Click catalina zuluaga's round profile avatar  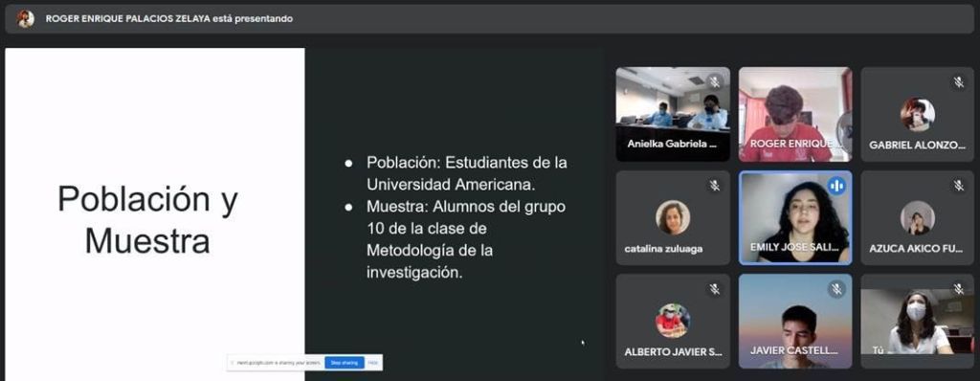tap(673, 217)
